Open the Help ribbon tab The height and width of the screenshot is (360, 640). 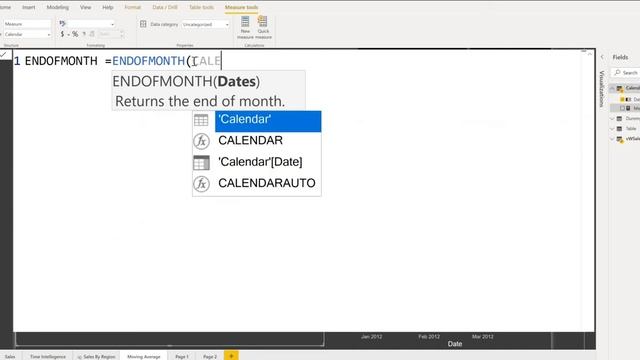[108, 7]
